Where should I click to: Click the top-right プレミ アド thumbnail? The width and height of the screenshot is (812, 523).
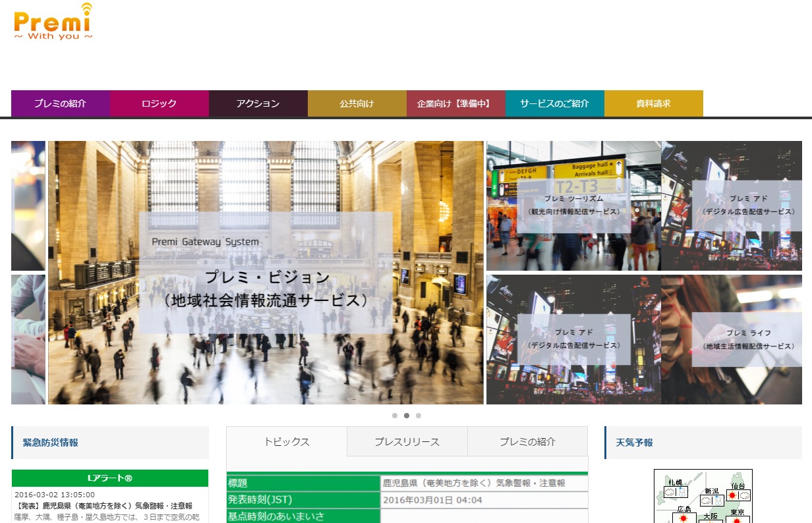tap(732, 206)
